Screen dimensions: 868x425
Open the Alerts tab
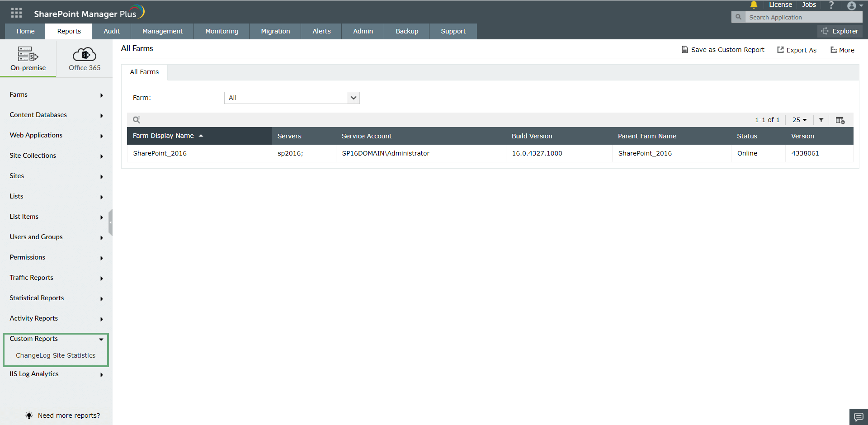pos(321,31)
